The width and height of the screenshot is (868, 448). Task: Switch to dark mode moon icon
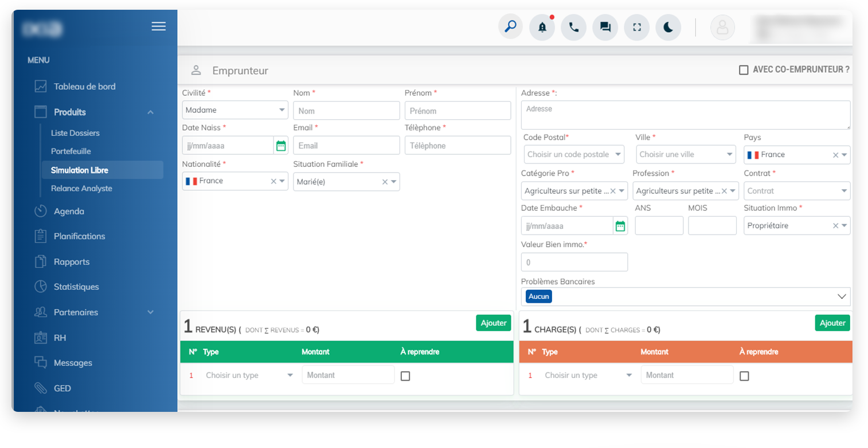click(668, 27)
